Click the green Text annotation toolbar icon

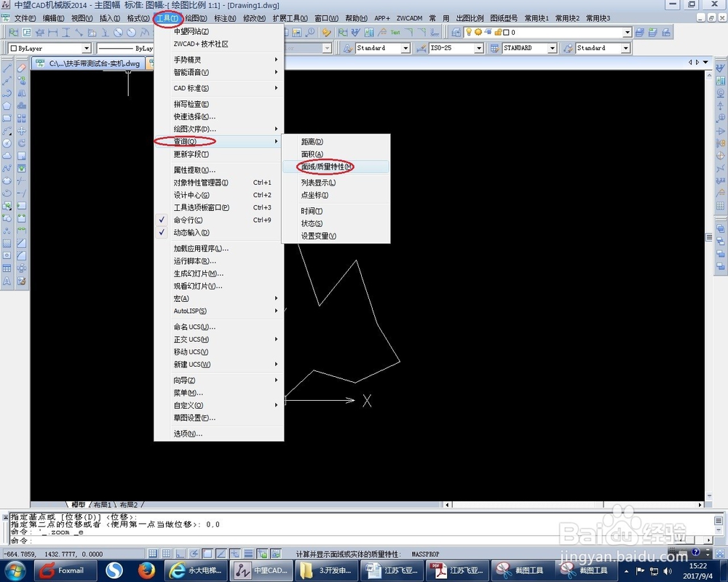click(x=395, y=32)
